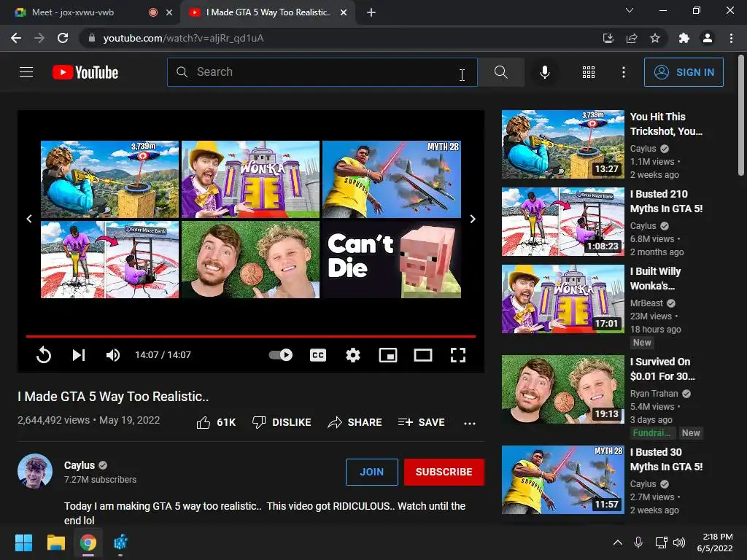Viewport: 747px width, 560px height.
Task: Open the Windows Start menu
Action: coord(23,542)
